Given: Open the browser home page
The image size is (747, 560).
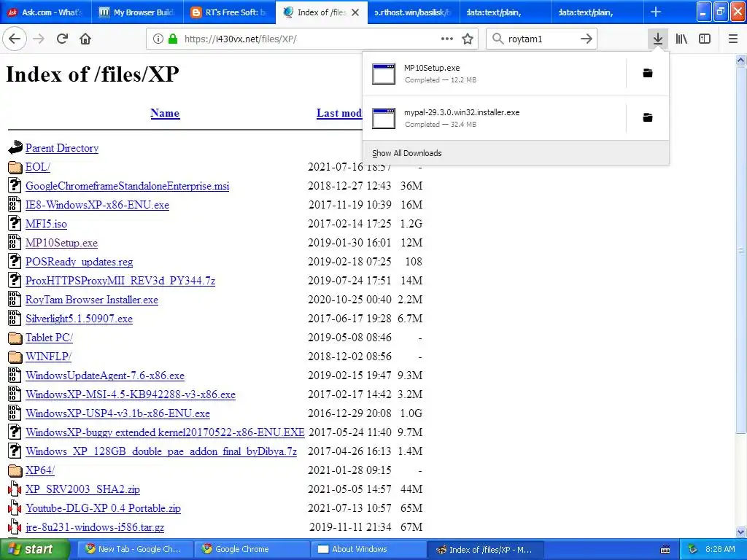Looking at the screenshot, I should 85,39.
